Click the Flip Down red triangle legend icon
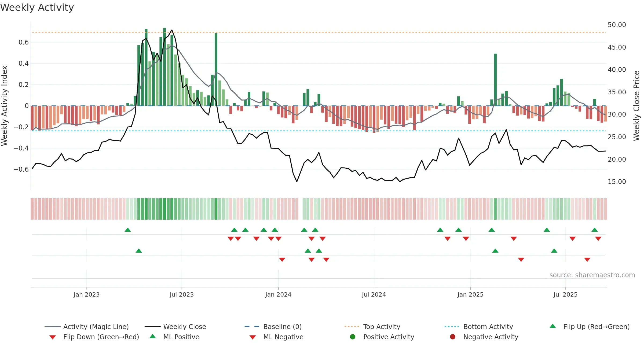The image size is (644, 362). [x=53, y=337]
